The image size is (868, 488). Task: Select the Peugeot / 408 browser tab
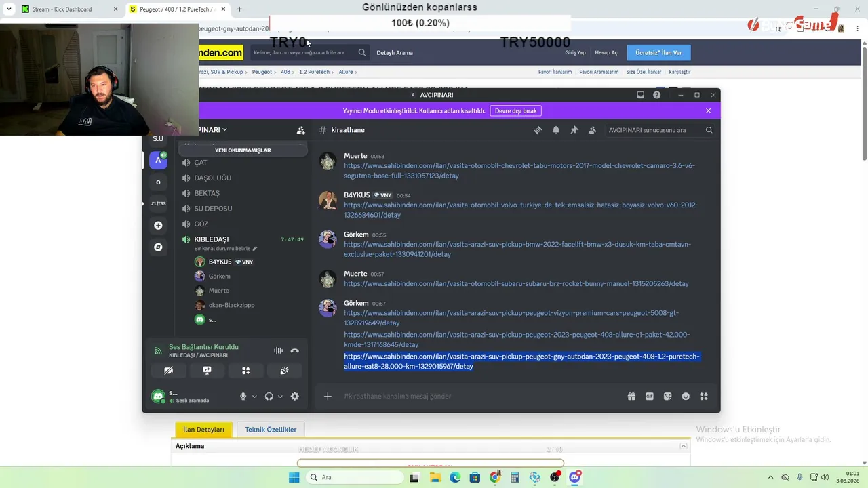[178, 9]
